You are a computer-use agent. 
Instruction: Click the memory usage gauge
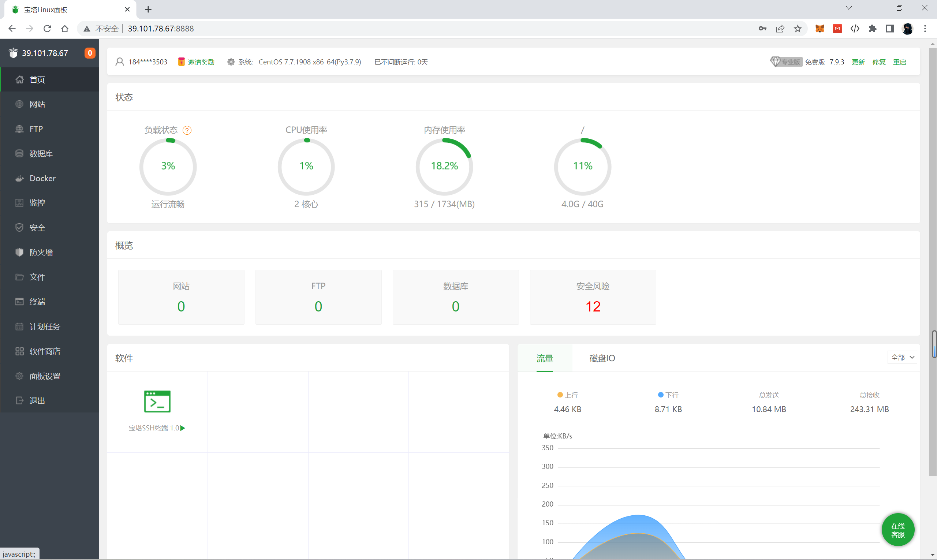[444, 167]
